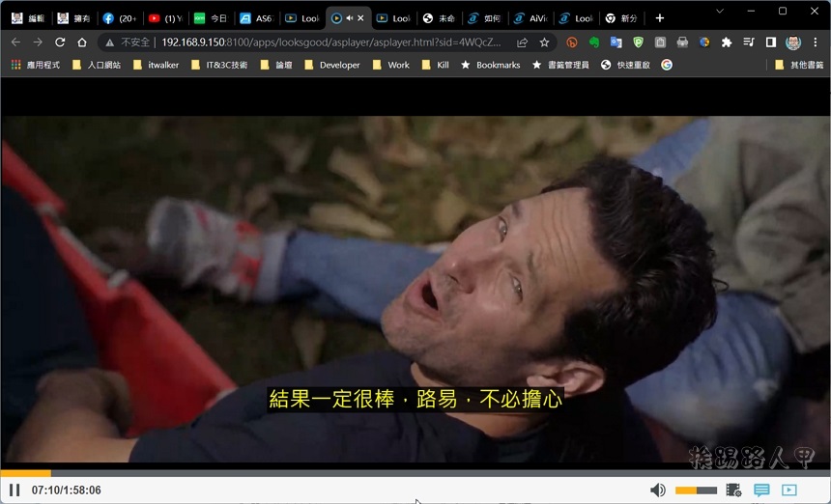
Task: Open the 書籤管理員 bookmark manager link
Action: 560,65
